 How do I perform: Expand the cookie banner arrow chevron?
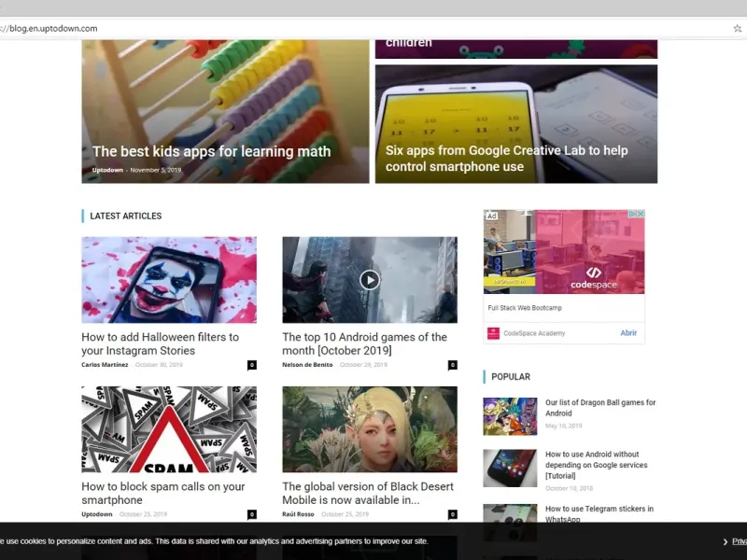click(x=726, y=541)
